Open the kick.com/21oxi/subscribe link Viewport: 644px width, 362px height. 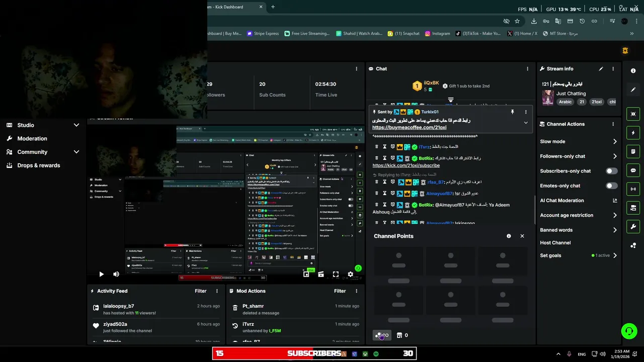[x=406, y=165]
